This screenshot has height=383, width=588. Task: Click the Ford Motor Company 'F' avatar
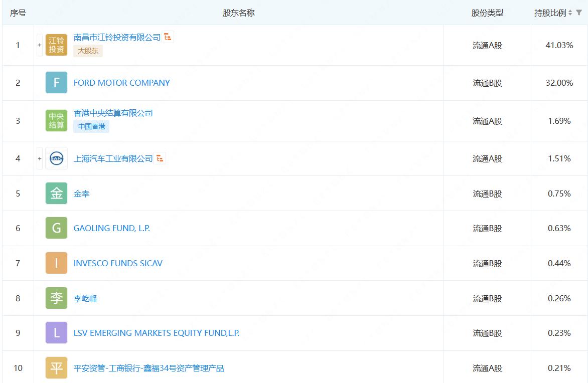point(56,82)
